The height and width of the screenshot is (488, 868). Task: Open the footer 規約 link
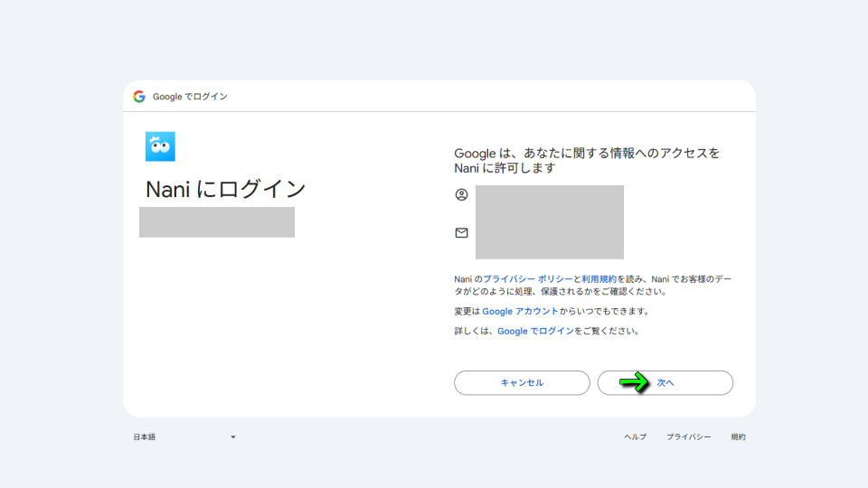coord(738,437)
